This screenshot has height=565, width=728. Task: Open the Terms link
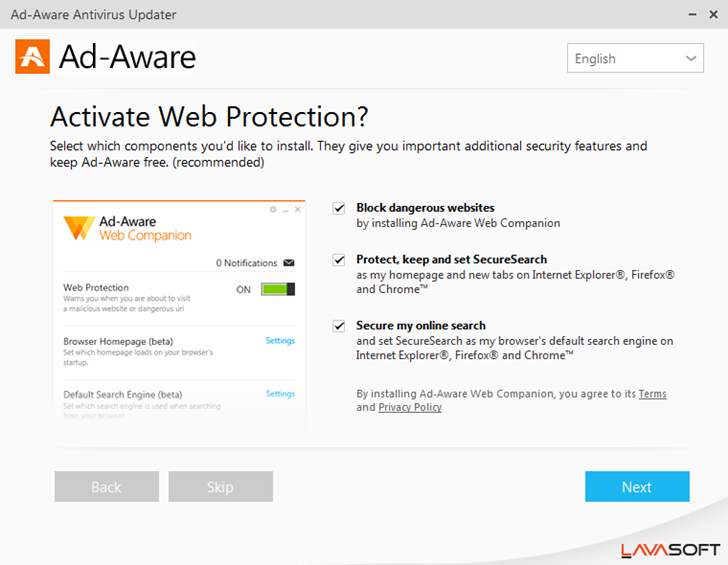click(652, 394)
